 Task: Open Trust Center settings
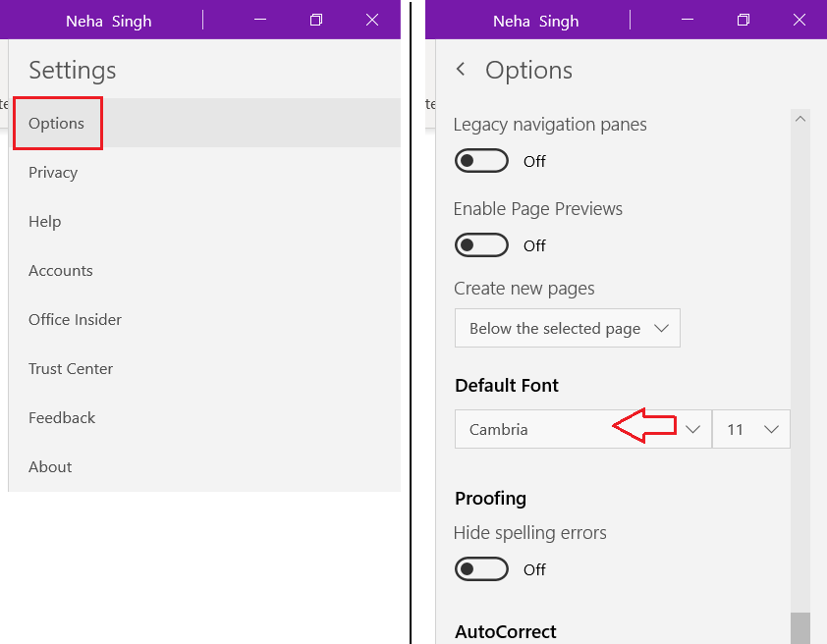tap(204, 368)
